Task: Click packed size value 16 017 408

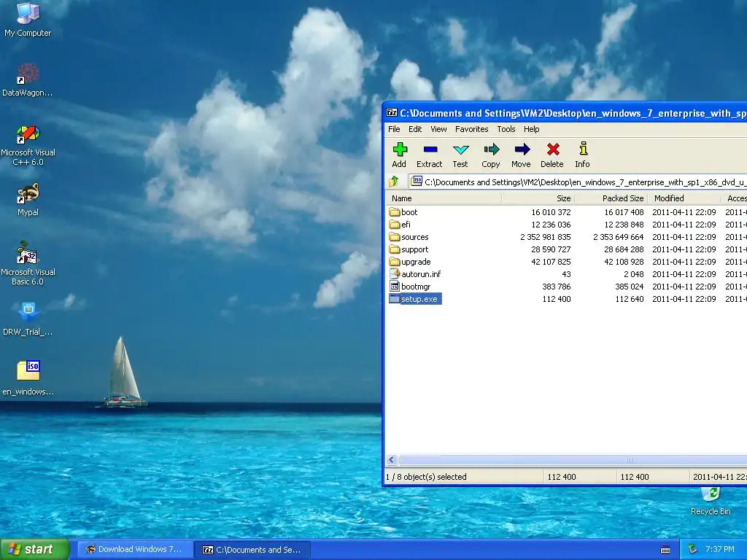Action: [x=624, y=212]
